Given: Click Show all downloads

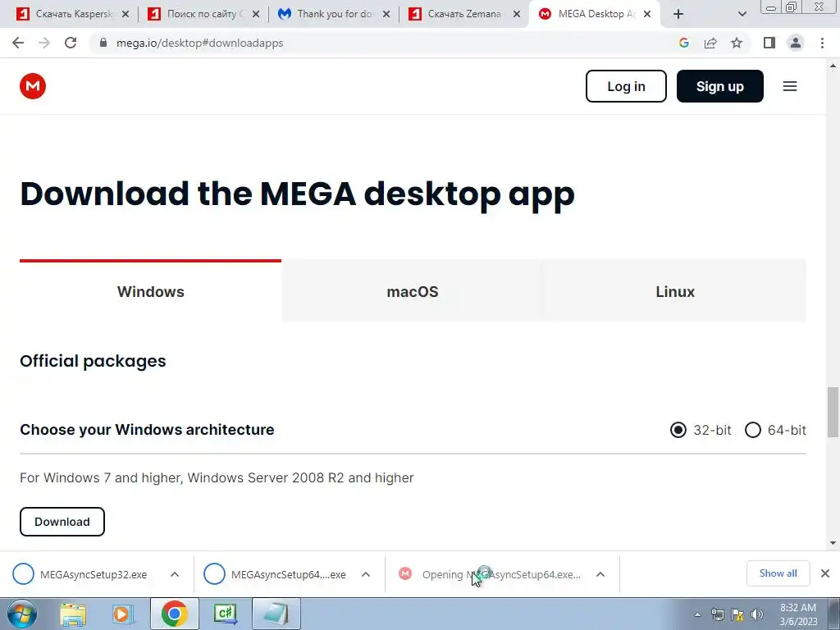Looking at the screenshot, I should (778, 573).
